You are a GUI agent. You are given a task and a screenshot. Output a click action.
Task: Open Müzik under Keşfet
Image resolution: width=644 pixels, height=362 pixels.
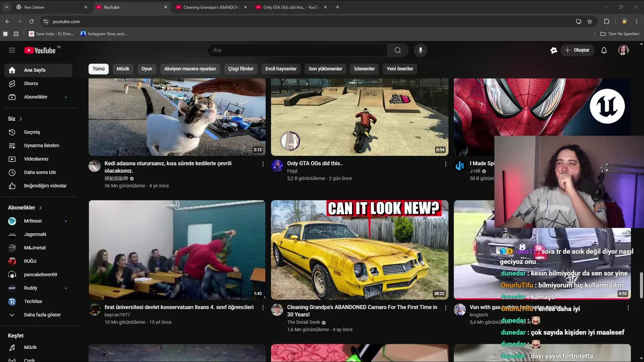pyautogui.click(x=38, y=347)
